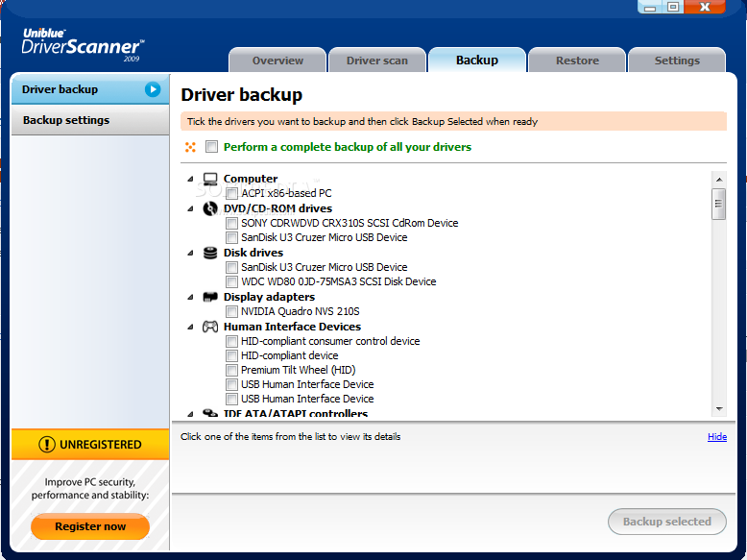The height and width of the screenshot is (560, 747).
Task: Tick the WDC WD80 0JD-75MSA3 checkbox
Action: point(231,282)
